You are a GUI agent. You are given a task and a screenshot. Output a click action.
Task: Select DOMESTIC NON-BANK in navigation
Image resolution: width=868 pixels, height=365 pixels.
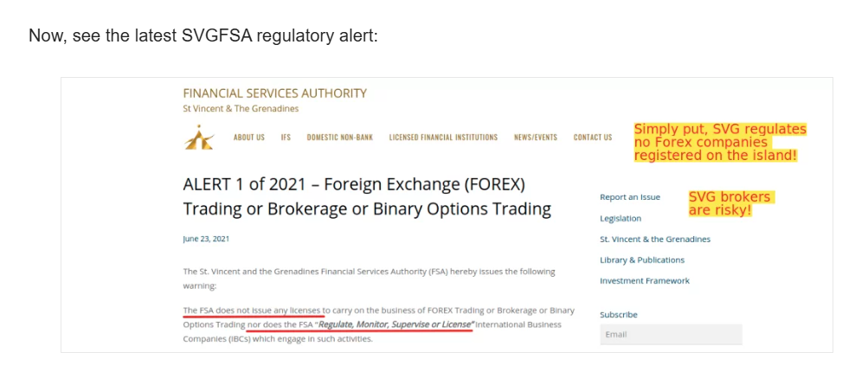(x=340, y=138)
